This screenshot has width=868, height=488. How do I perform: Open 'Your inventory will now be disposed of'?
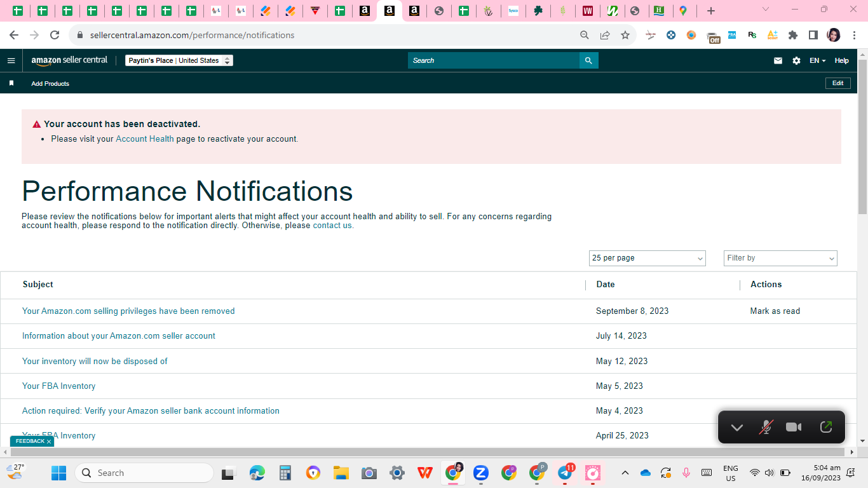click(x=95, y=361)
